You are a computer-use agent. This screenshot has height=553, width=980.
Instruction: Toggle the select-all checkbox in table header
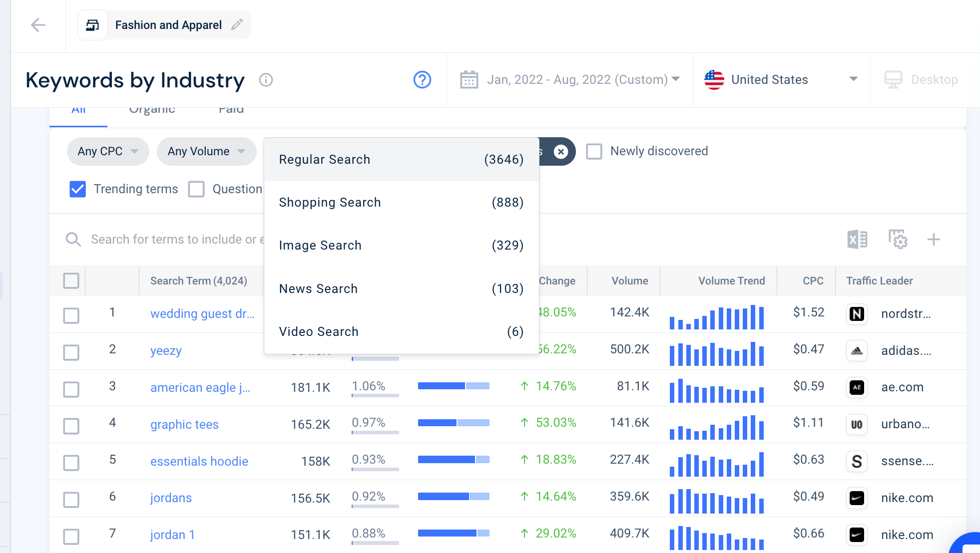pyautogui.click(x=71, y=281)
